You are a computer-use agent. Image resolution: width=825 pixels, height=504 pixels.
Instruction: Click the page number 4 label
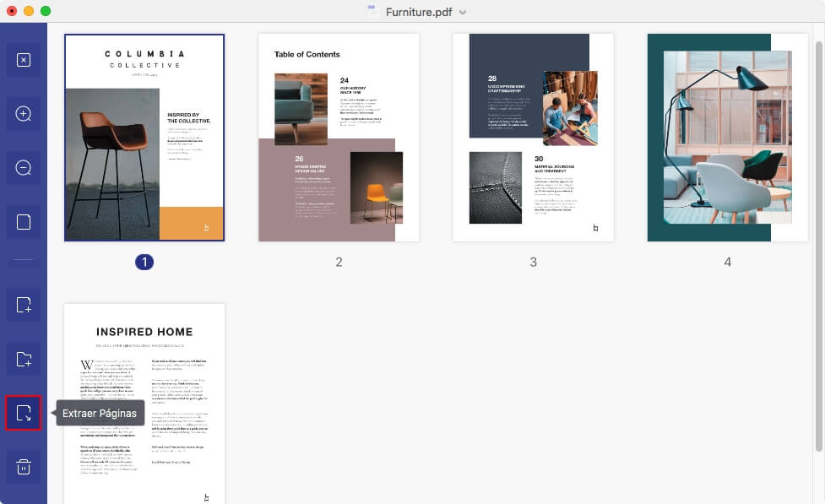[728, 262]
